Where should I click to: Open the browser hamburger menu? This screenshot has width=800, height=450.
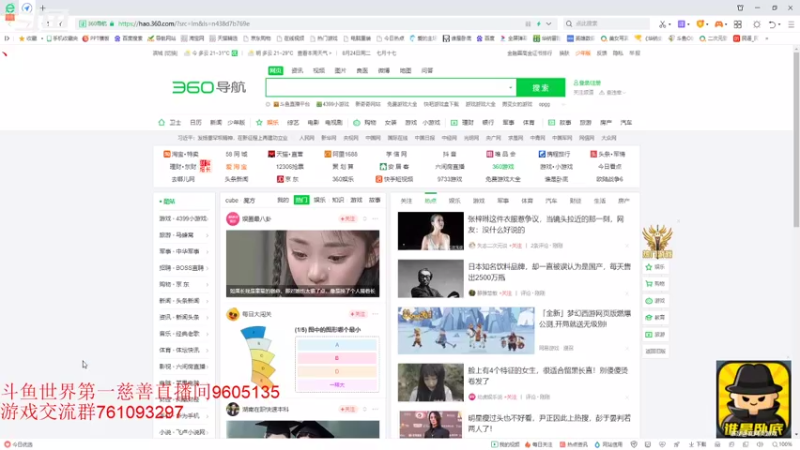[x=791, y=24]
